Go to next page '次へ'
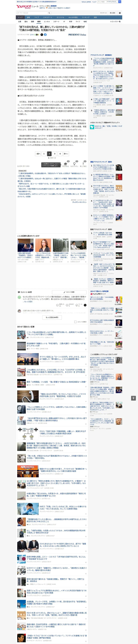 pyautogui.click(x=66, y=154)
